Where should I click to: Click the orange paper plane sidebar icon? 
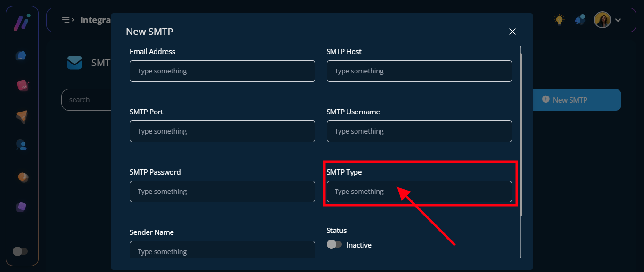[x=22, y=117]
